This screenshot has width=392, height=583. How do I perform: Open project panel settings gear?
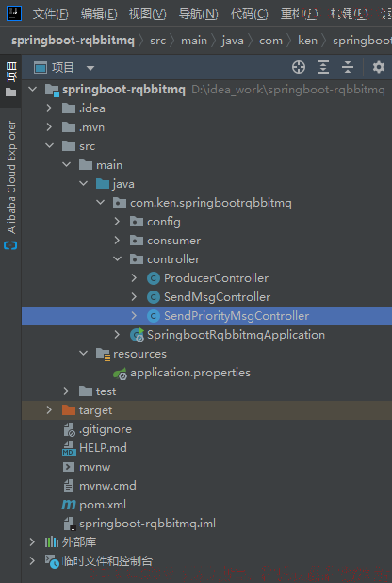[x=378, y=67]
